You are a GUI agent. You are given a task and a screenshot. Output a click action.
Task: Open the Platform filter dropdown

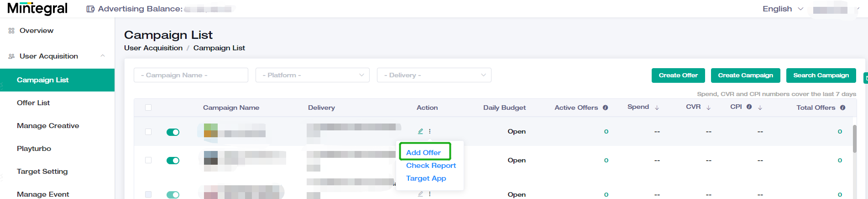click(313, 75)
